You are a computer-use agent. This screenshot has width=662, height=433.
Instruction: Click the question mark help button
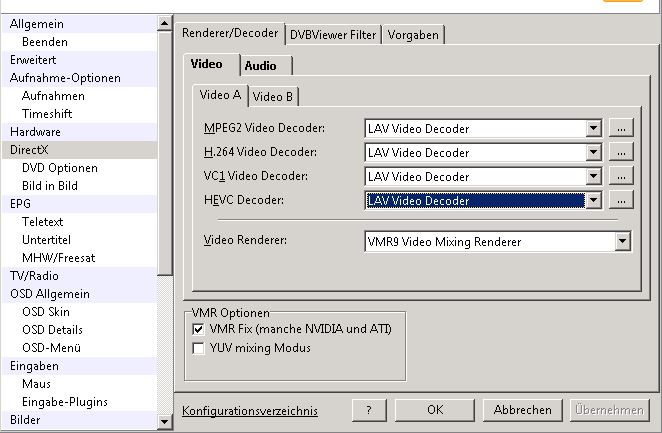coord(369,410)
